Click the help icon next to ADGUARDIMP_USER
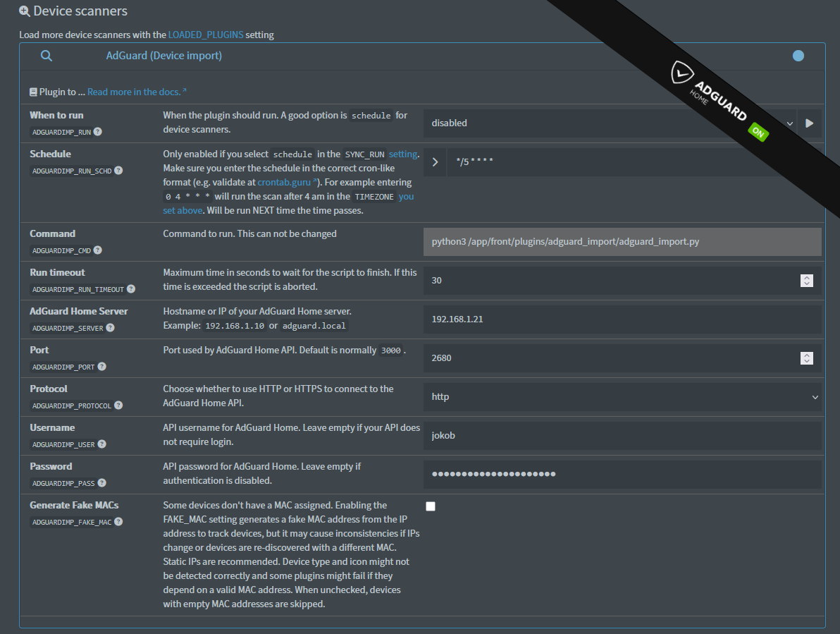 (101, 444)
